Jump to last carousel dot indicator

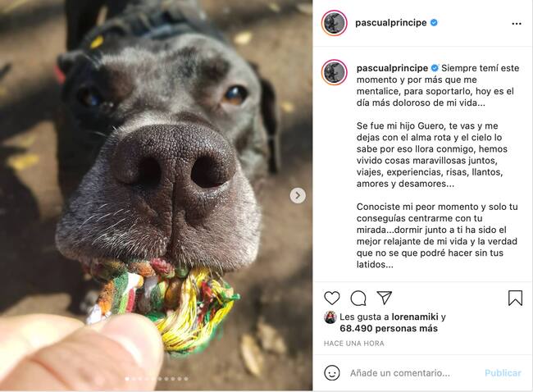tap(186, 378)
